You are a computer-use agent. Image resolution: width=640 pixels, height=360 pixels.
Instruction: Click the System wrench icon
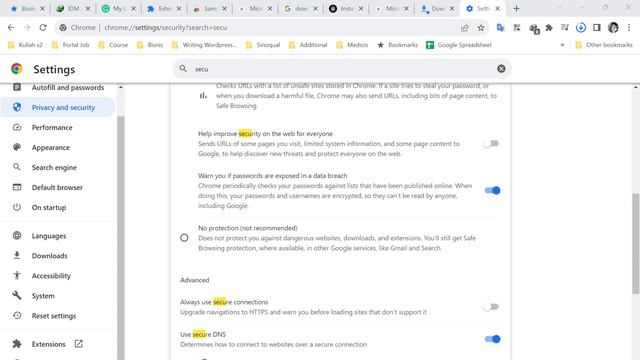(x=17, y=295)
